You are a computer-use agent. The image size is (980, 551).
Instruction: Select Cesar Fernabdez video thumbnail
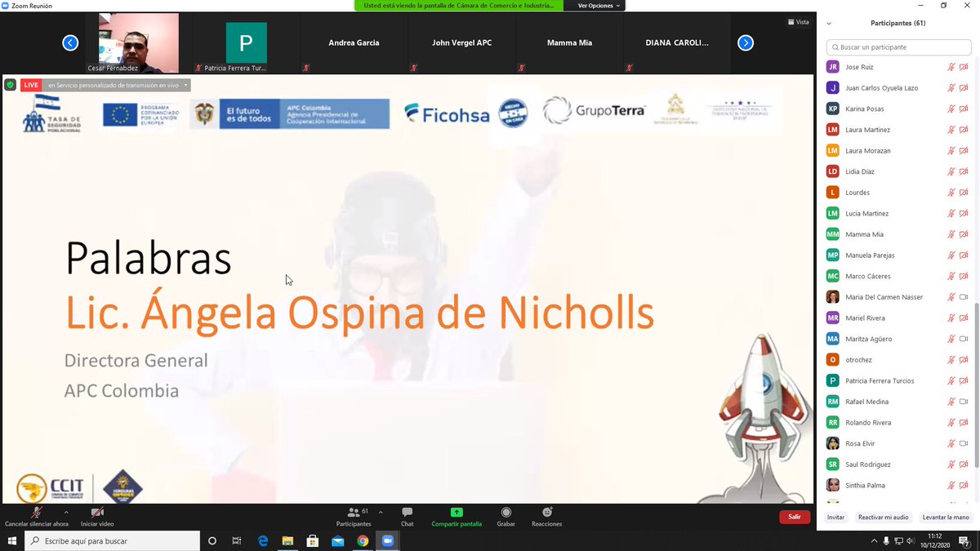(138, 43)
